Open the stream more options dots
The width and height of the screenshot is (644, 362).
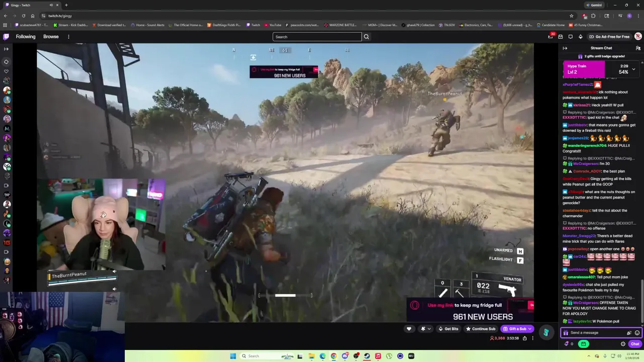tap(532, 338)
